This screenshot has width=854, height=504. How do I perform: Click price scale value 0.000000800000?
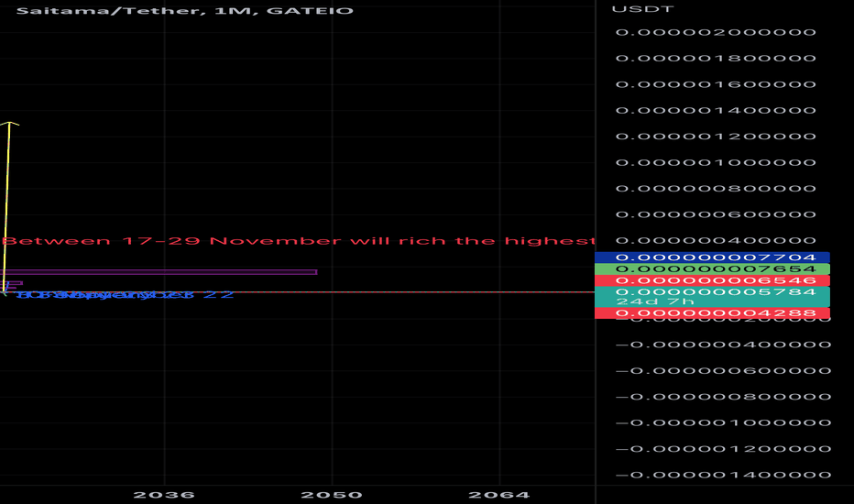[x=716, y=189]
